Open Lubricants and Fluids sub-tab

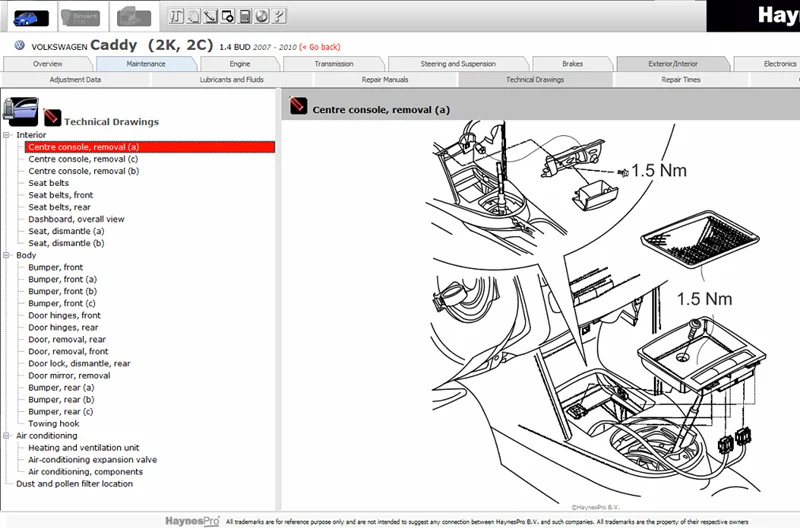point(232,80)
